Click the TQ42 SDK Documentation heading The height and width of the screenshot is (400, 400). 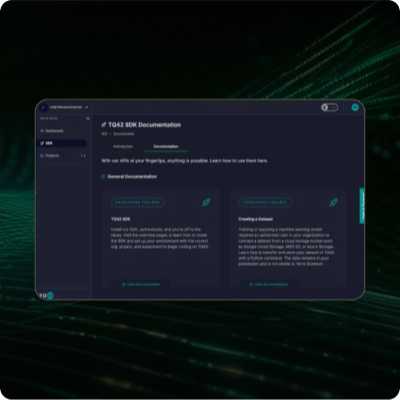(x=144, y=125)
